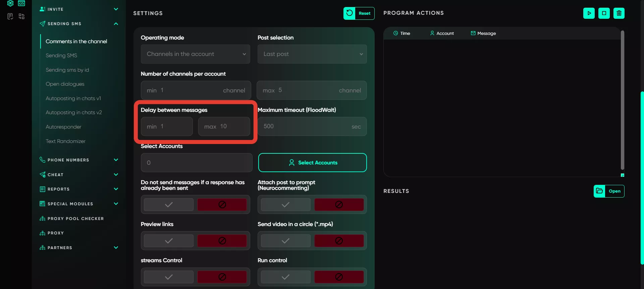
Task: Clear program actions with trash icon
Action: tap(619, 13)
